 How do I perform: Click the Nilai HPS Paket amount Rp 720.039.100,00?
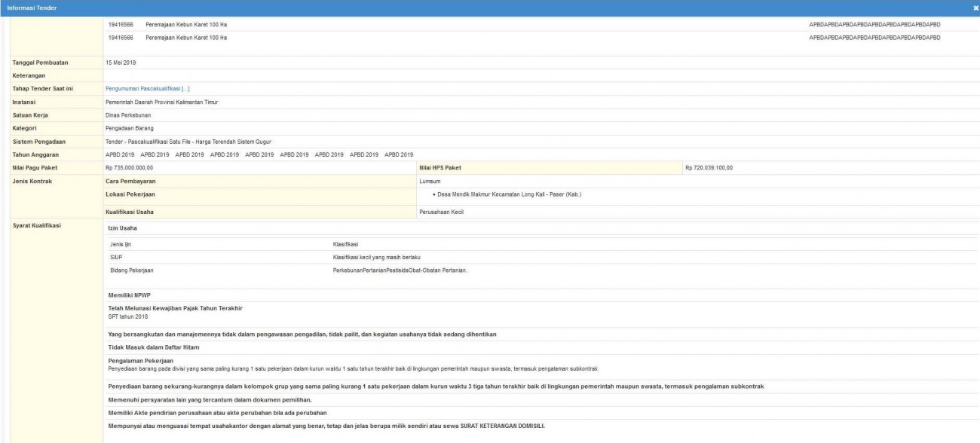708,167
